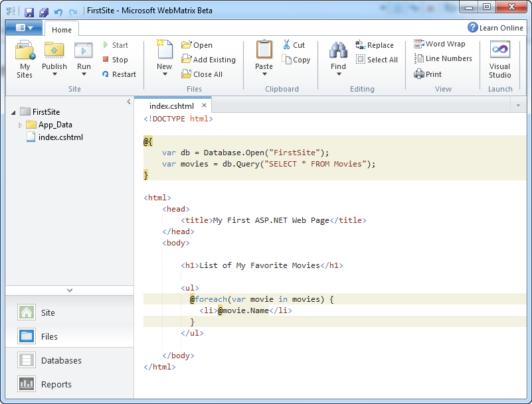The width and height of the screenshot is (532, 404).
Task: Click the Database.Open code line
Action: pos(245,153)
